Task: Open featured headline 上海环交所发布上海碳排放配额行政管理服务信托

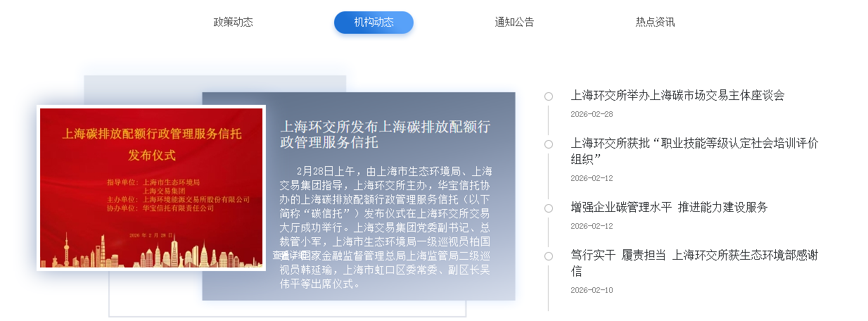Action: point(385,134)
